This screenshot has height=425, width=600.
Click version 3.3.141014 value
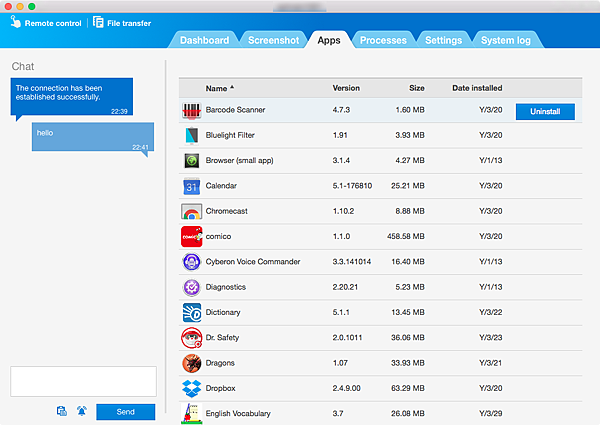352,262
